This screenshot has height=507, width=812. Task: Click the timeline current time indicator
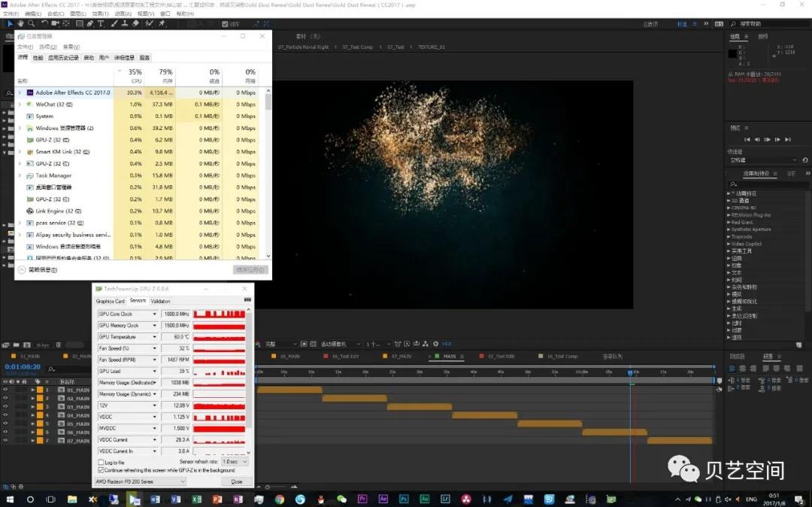pos(630,372)
